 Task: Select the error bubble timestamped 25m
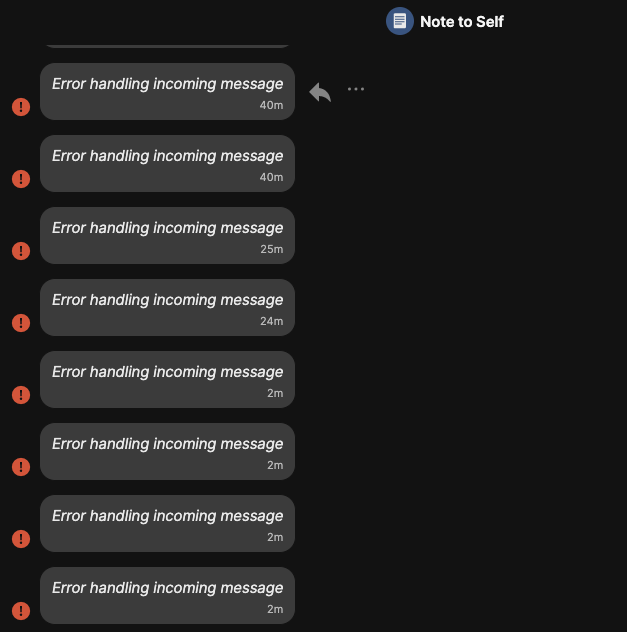(x=167, y=235)
